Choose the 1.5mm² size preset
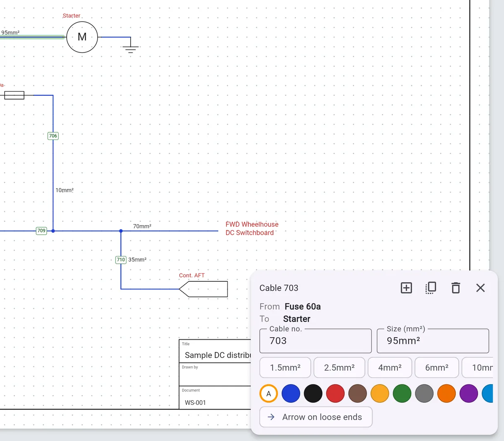Image resolution: width=504 pixels, height=441 pixels. click(x=285, y=367)
